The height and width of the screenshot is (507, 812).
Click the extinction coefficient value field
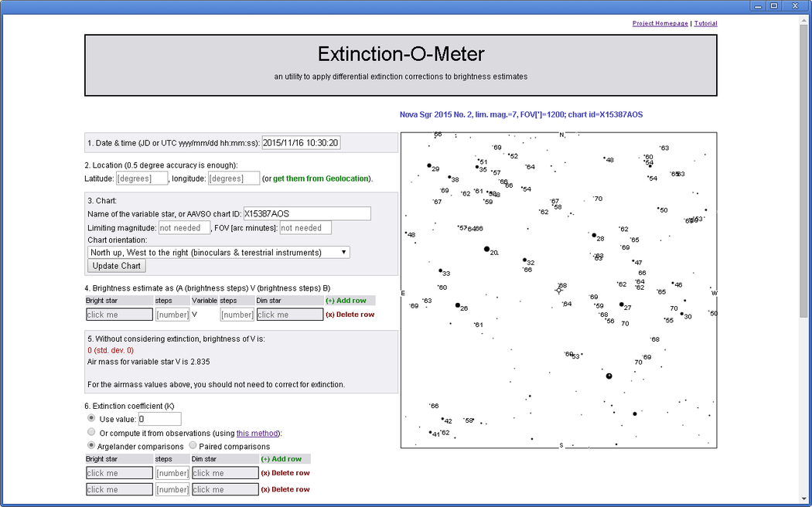(159, 419)
